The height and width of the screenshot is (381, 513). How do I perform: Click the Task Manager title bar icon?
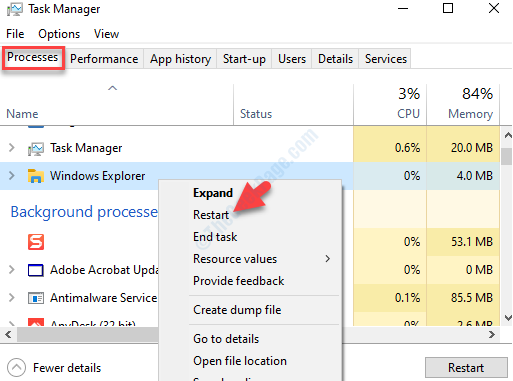[15, 9]
